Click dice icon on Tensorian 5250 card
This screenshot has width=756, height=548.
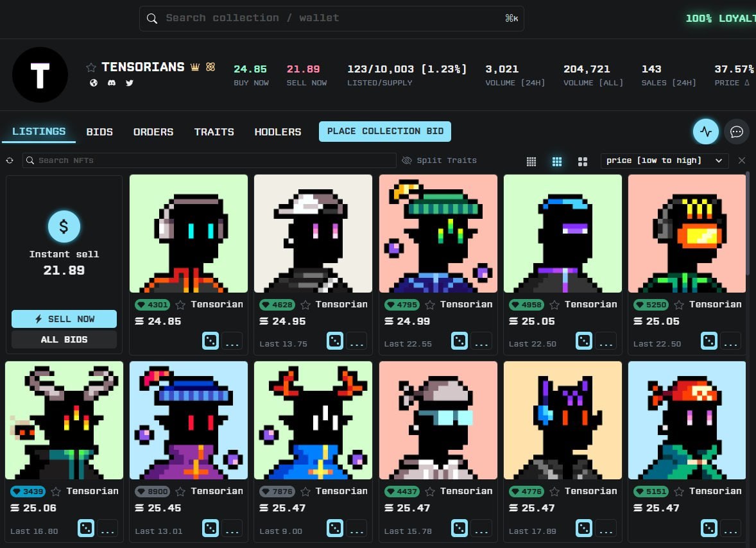(x=709, y=341)
